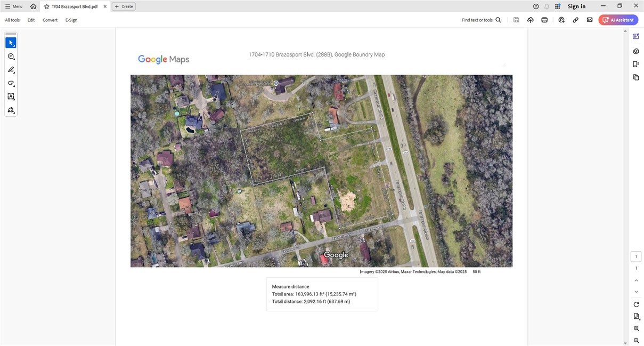Choose the add comment tool
This screenshot has height=346, width=644.
point(11,57)
